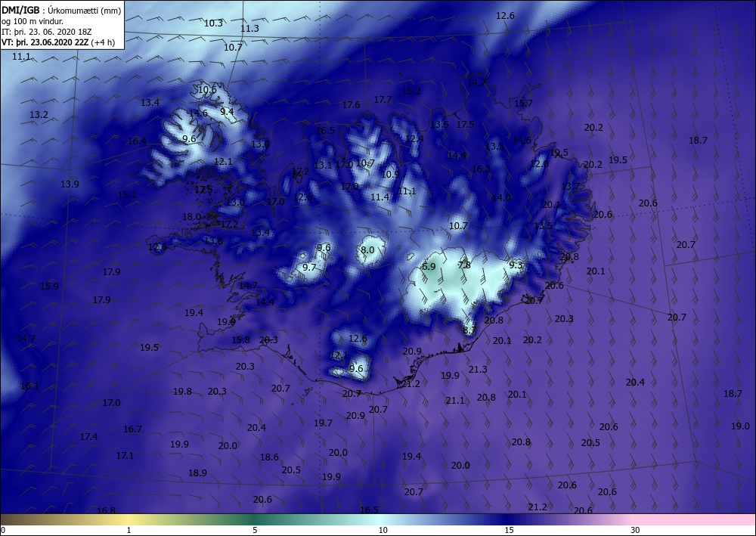Screen dimensions: 756x536
Task: Click the map value 11.3
Action: tap(249, 29)
